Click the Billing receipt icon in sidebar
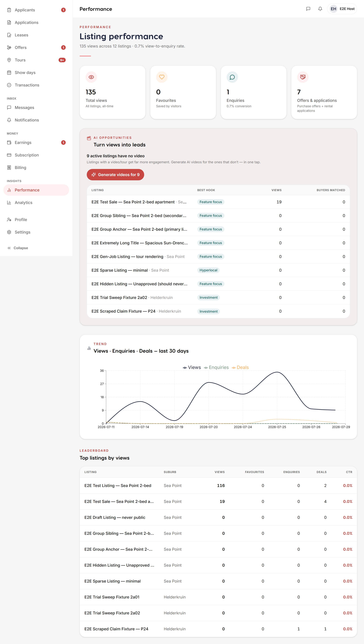The height and width of the screenshot is (644, 364). pyautogui.click(x=9, y=168)
